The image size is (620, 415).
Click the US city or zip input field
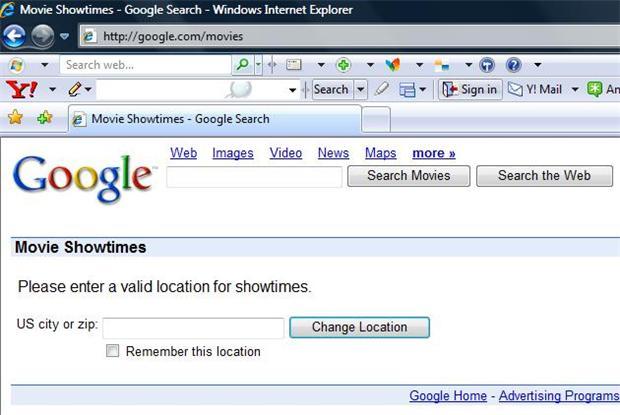point(193,328)
